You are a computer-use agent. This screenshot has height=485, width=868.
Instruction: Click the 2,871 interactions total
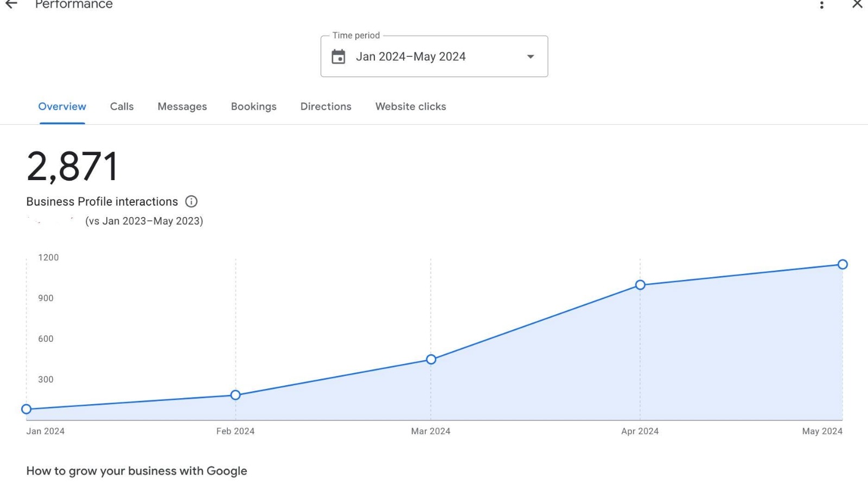click(72, 166)
